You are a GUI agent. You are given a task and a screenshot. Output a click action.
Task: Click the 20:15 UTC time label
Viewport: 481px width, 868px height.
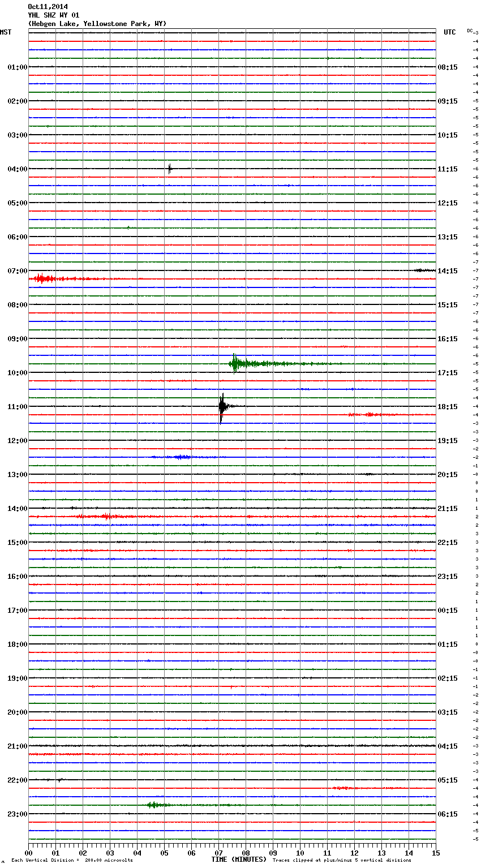pos(448,475)
